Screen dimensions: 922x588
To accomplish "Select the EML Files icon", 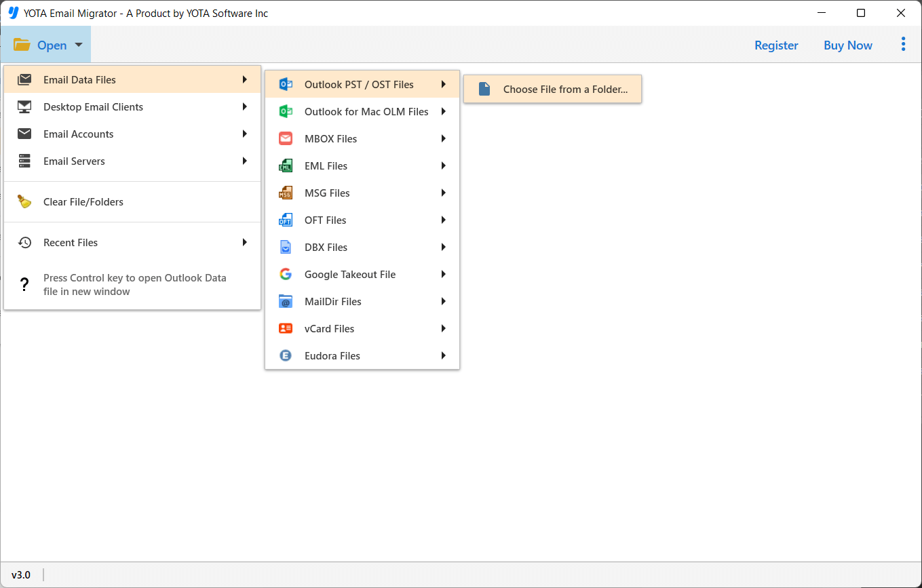I will [x=286, y=165].
